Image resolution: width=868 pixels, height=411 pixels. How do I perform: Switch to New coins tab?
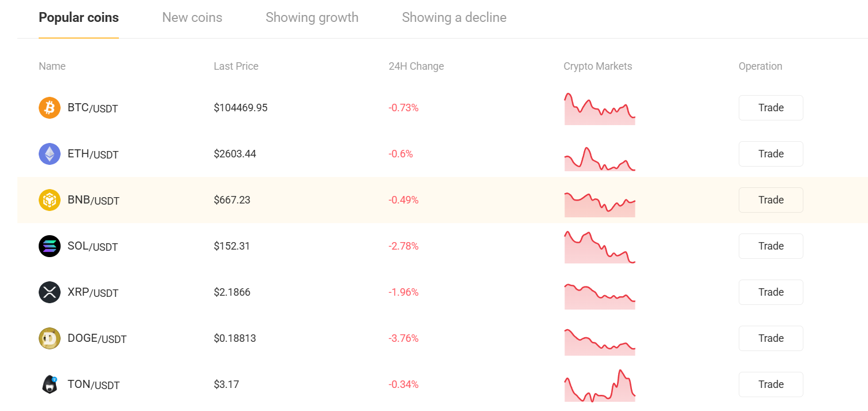(x=192, y=18)
